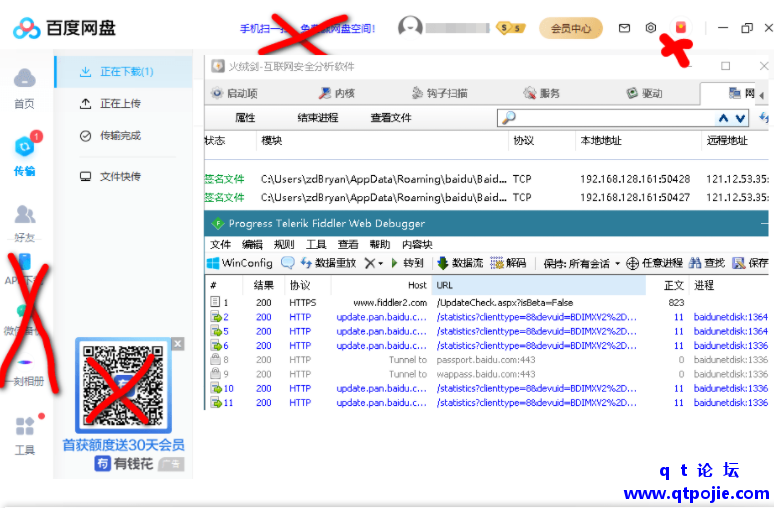Screen dimensions: 774x508
Task: Open Member Center button
Action: (571, 28)
